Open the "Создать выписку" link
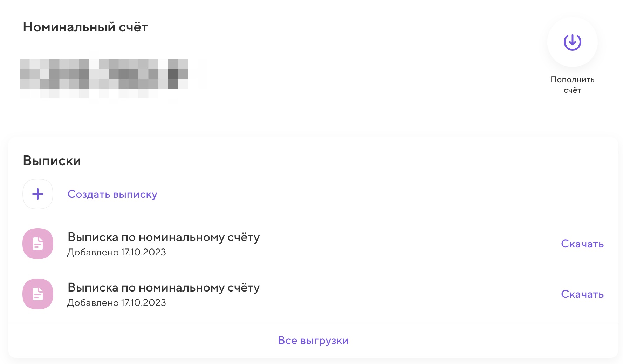623x364 pixels. click(x=112, y=194)
